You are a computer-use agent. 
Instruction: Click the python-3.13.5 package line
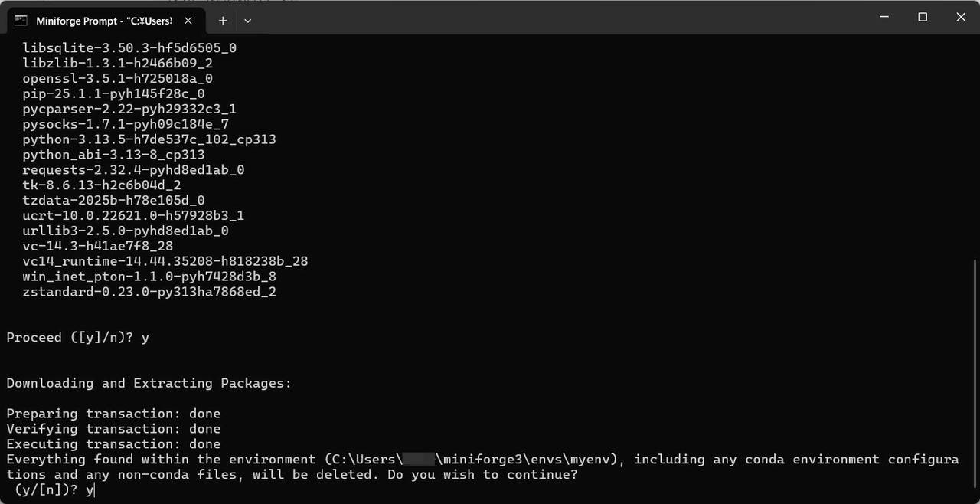pyautogui.click(x=149, y=139)
